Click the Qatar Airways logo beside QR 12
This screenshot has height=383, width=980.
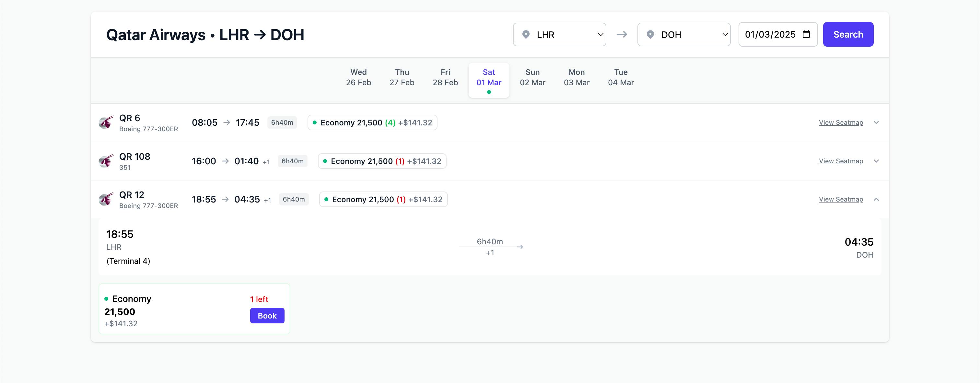click(x=106, y=199)
